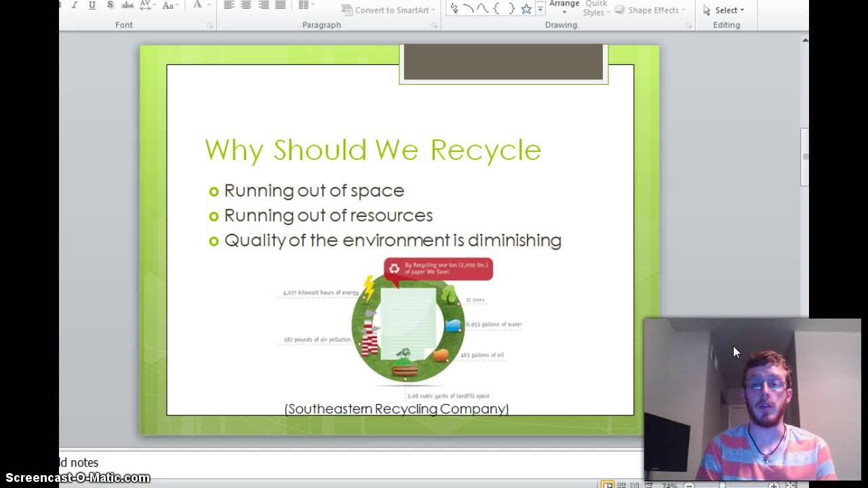Open the font color dropdown arrow
Viewport: 868px width, 488px height.
click(x=209, y=5)
